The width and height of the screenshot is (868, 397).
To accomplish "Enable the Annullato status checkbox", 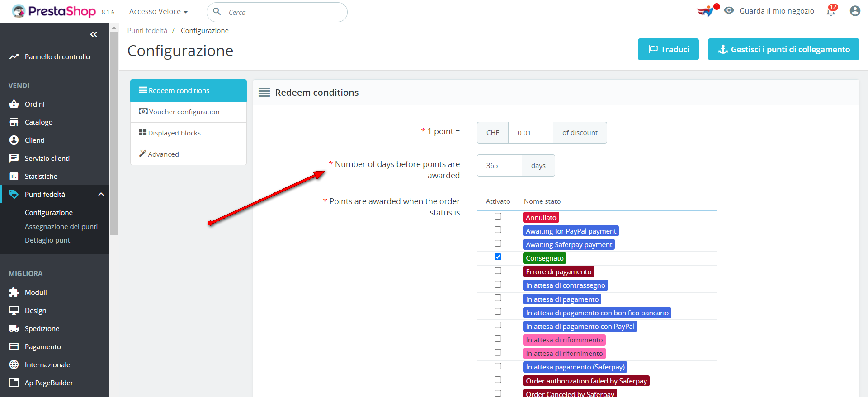I will point(498,216).
